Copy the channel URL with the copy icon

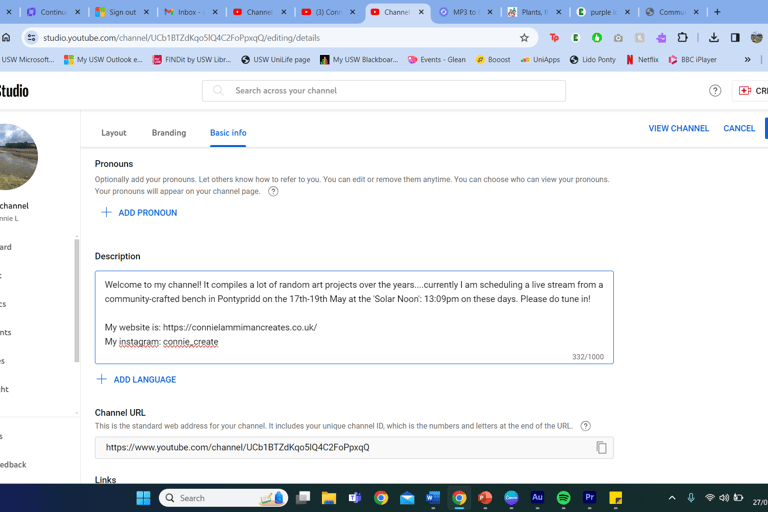[601, 447]
